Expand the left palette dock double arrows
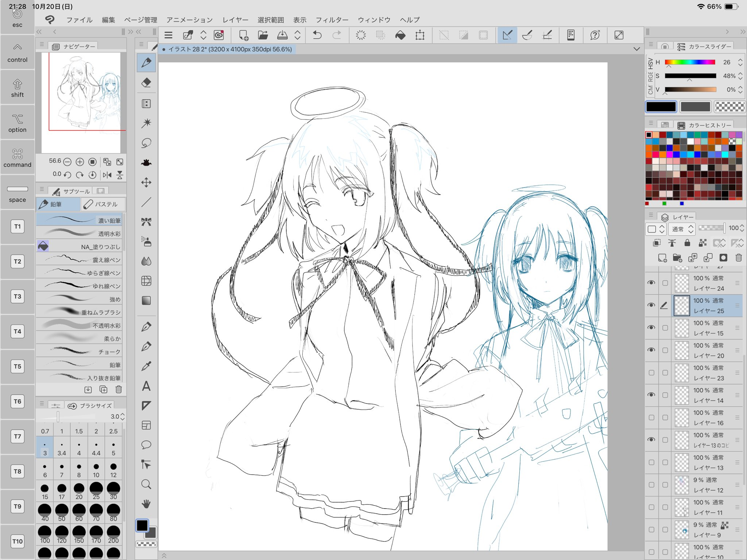Viewport: 747px width, 560px height. pos(39,32)
